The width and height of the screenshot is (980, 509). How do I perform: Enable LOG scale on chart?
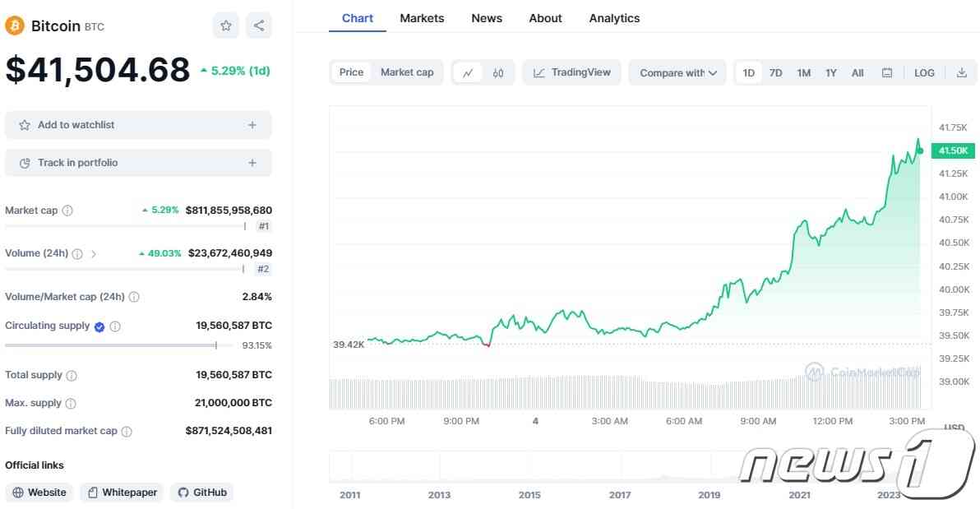(x=924, y=72)
